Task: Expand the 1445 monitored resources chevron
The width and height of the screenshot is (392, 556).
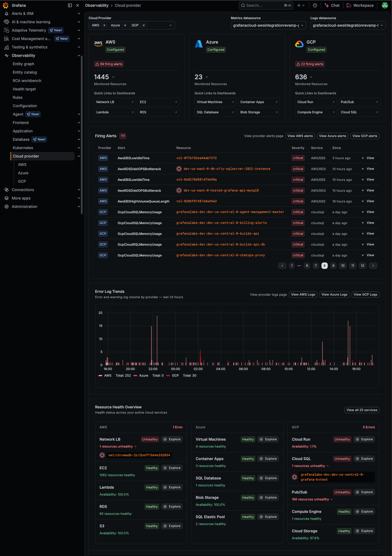Action: pos(113,77)
